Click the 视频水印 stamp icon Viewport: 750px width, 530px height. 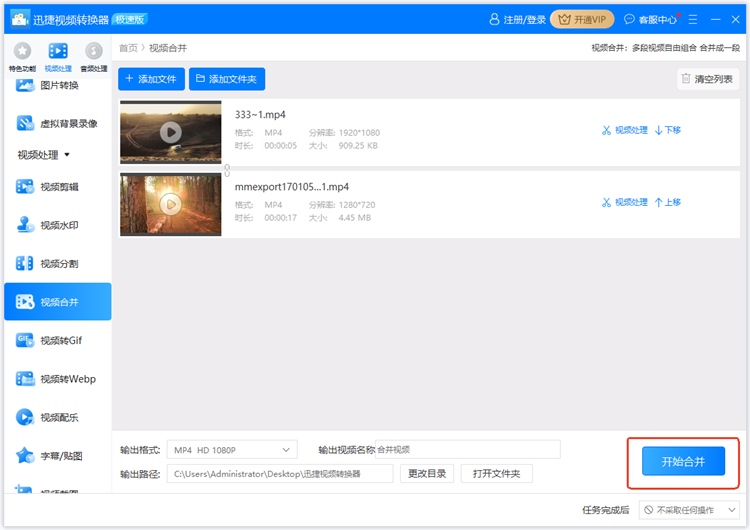click(x=25, y=224)
